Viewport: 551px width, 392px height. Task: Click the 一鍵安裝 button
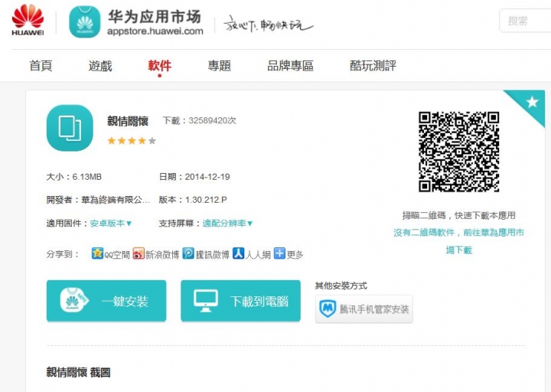106,301
